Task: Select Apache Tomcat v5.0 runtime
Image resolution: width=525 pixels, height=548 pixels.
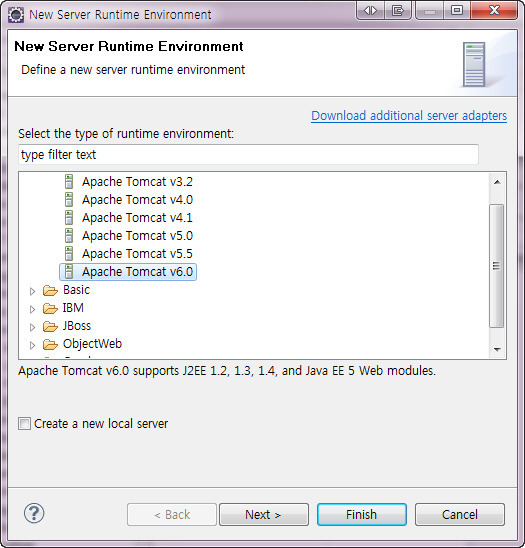Action: 137,236
